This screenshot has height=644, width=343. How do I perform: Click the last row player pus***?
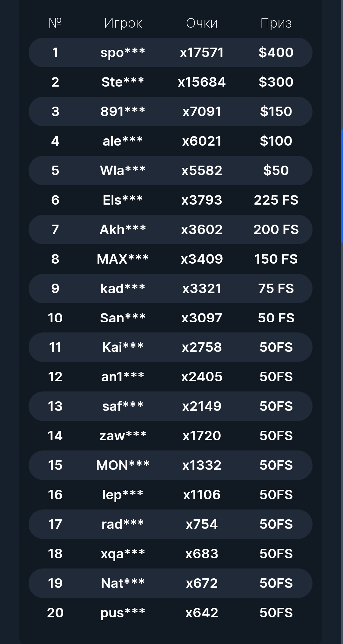pyautogui.click(x=123, y=613)
